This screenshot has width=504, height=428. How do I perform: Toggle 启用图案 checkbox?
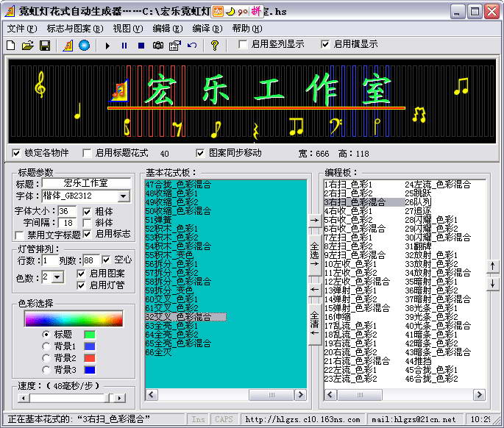[81, 274]
